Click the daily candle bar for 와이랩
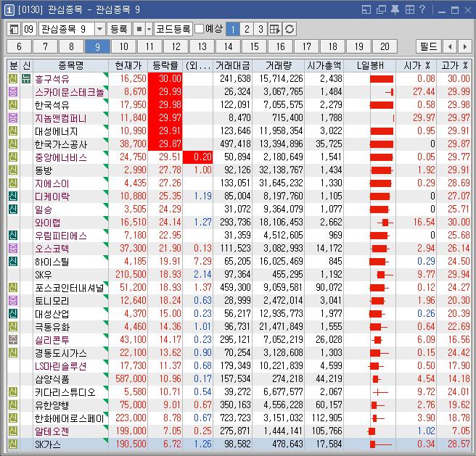Viewport: 476px width, 456px height. coord(385,223)
